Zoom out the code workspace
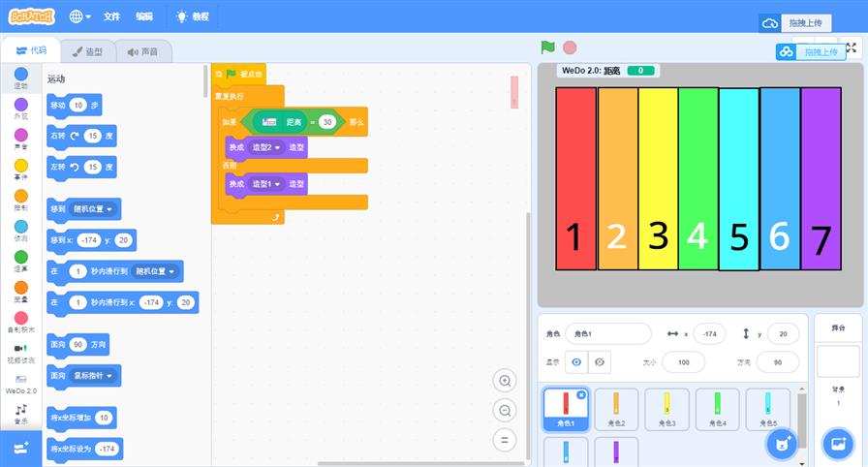The width and height of the screenshot is (868, 467). 504,411
